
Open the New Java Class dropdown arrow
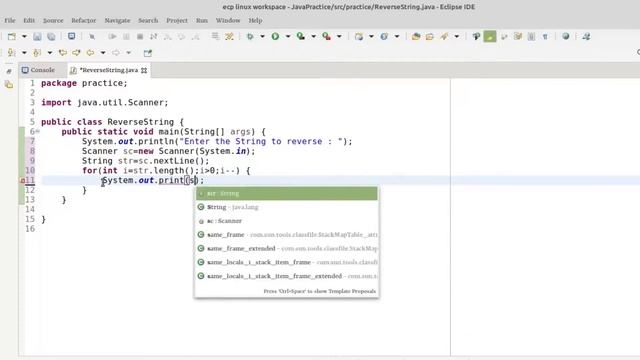[397, 37]
